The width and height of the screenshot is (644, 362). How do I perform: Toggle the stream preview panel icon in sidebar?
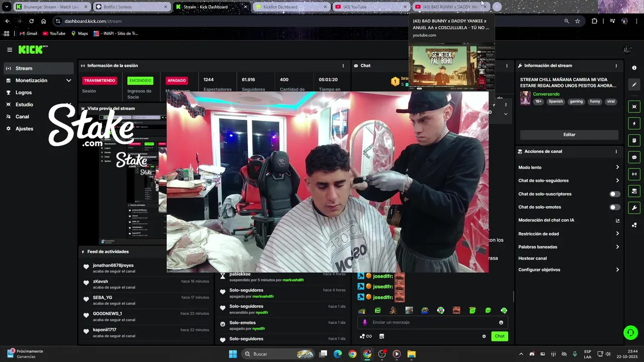coord(634,107)
